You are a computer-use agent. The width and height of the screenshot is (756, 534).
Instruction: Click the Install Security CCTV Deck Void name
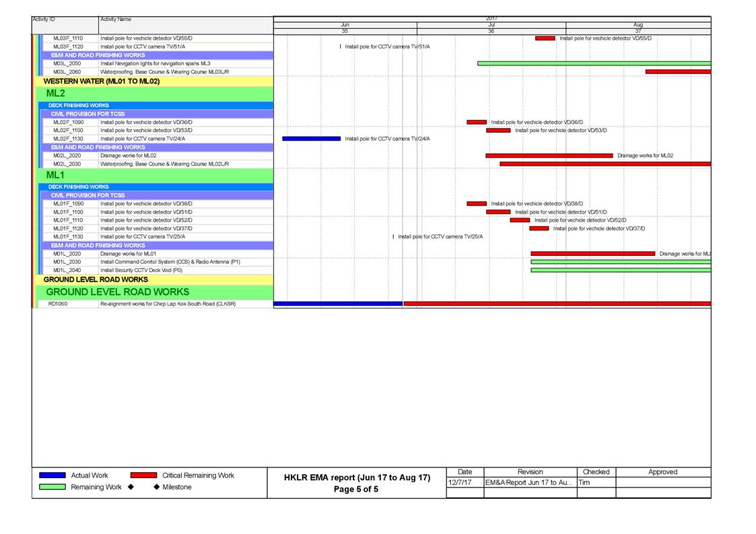click(x=141, y=270)
